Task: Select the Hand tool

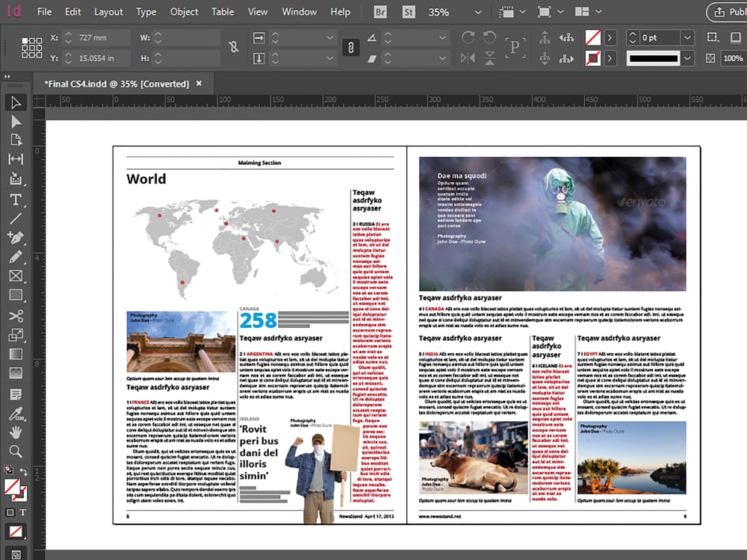Action: [x=16, y=432]
